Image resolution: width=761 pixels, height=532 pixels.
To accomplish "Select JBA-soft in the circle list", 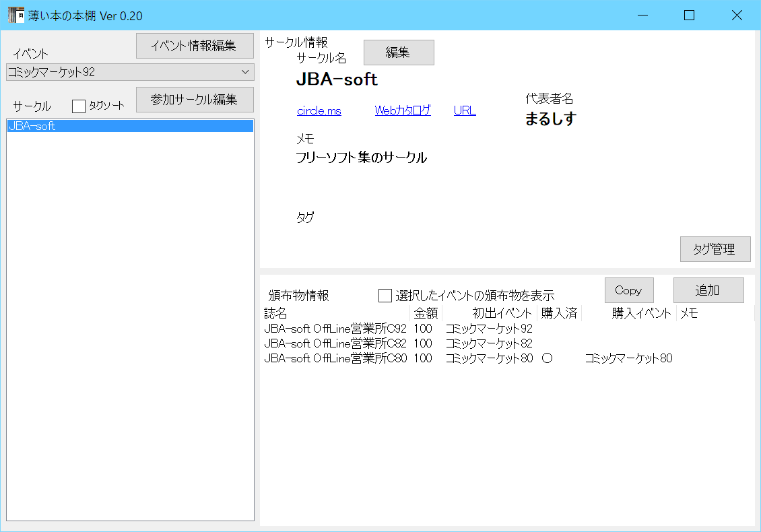I will point(130,126).
